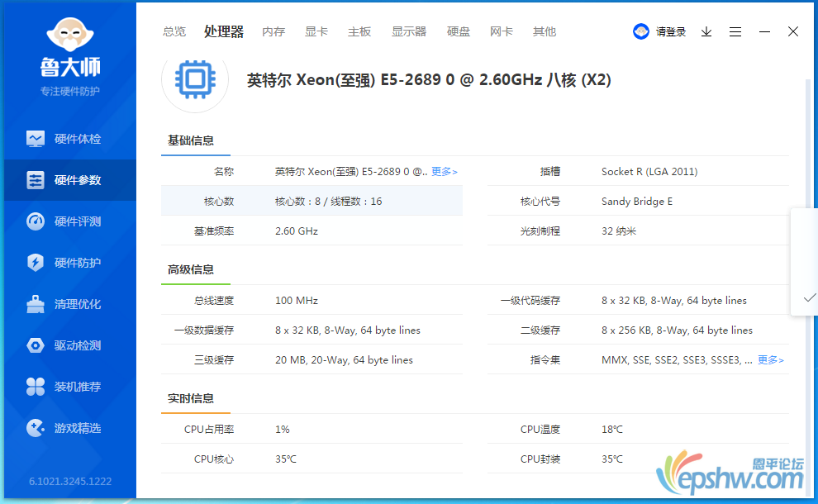
Task: Click the 插槽 row label
Action: click(549, 172)
